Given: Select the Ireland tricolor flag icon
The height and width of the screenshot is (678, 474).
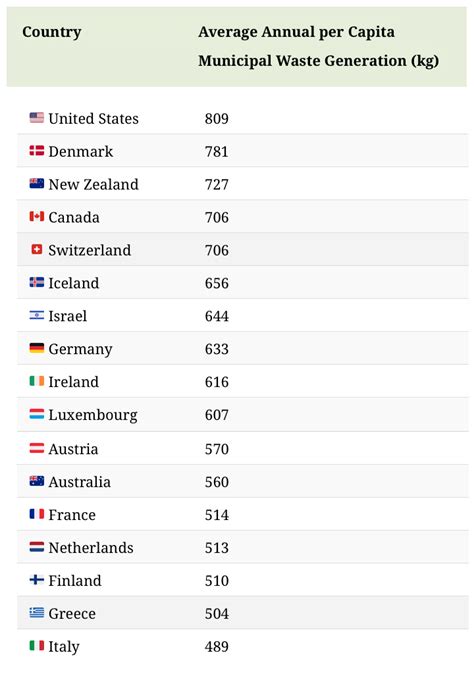Looking at the screenshot, I should 37,381.
